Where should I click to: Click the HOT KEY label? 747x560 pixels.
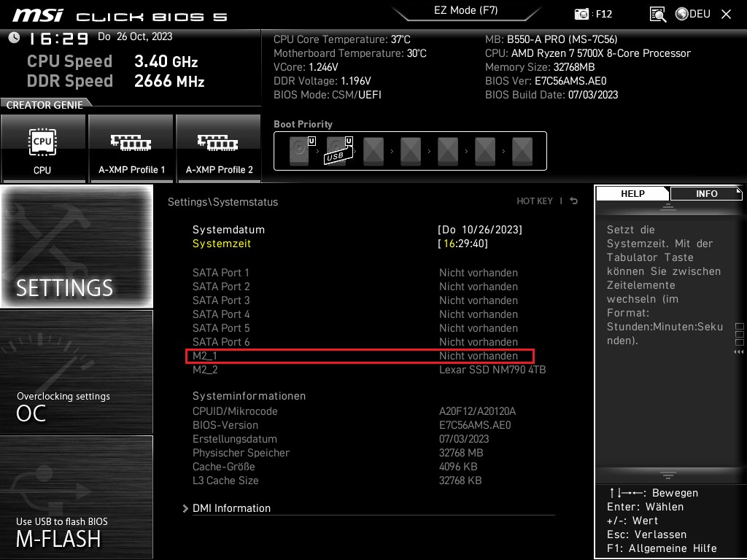pos(535,201)
